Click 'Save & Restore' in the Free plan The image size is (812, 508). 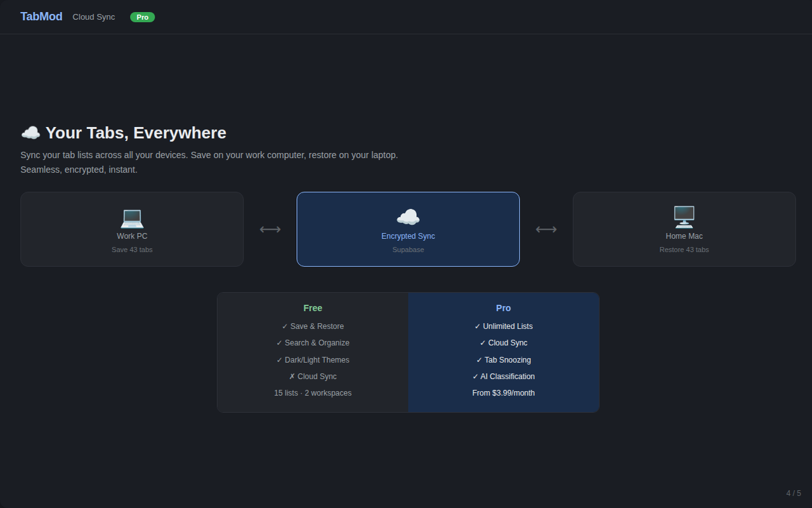click(x=313, y=326)
